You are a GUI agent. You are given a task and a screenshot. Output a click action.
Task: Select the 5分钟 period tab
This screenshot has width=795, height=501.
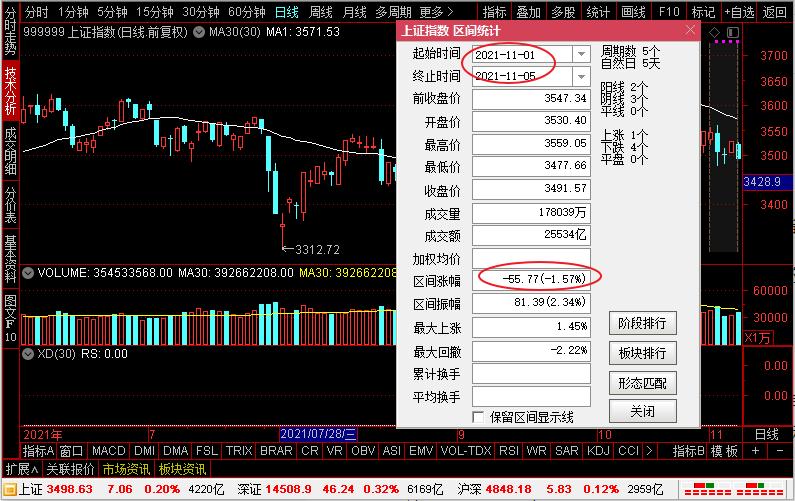tap(112, 11)
